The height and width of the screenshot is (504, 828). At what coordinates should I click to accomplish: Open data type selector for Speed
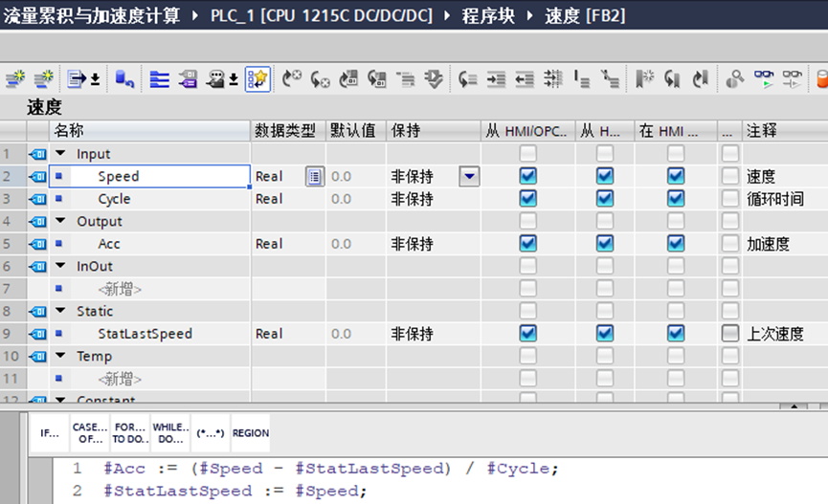pos(314,176)
